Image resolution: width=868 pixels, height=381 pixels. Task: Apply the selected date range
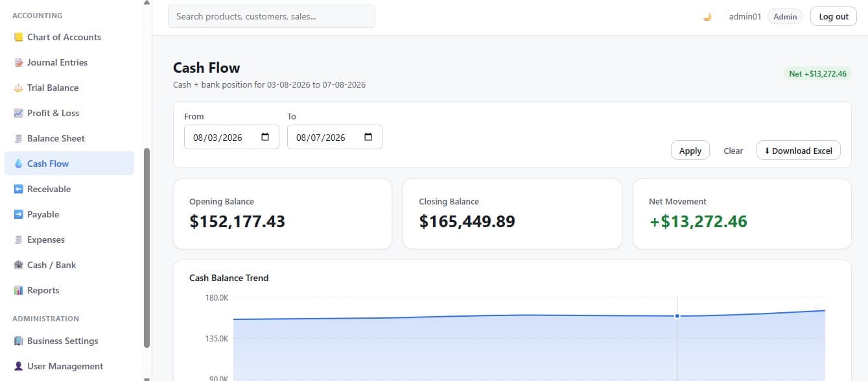pos(690,151)
